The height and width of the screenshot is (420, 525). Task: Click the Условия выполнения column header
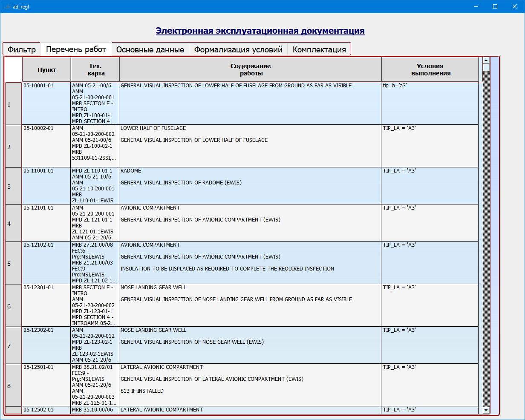pyautogui.click(x=430, y=69)
